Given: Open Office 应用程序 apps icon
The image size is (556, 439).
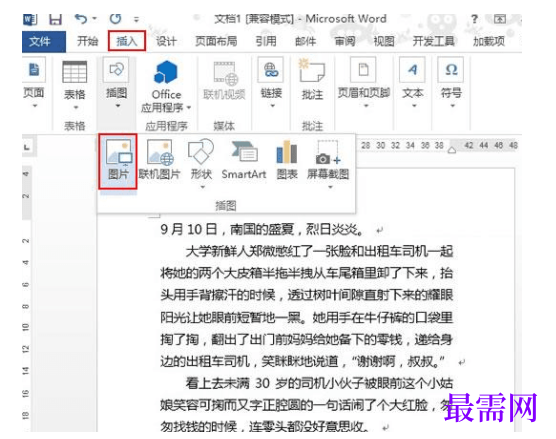Looking at the screenshot, I should pos(166,72).
